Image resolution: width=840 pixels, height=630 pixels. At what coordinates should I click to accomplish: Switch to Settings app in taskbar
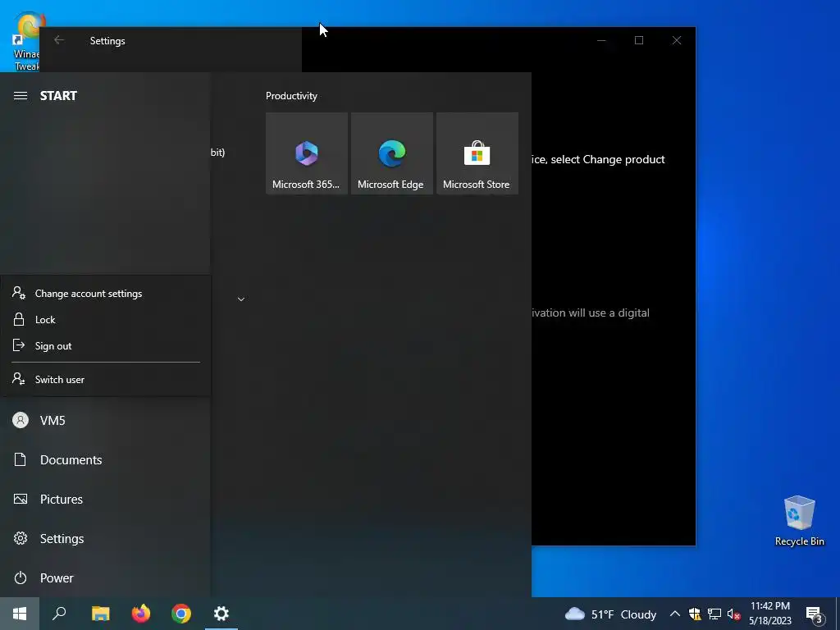(221, 614)
